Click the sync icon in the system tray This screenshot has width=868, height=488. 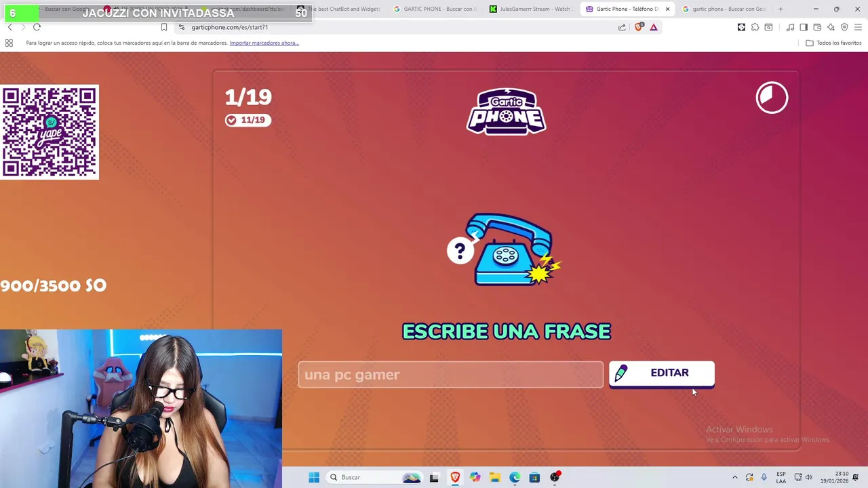(x=749, y=477)
